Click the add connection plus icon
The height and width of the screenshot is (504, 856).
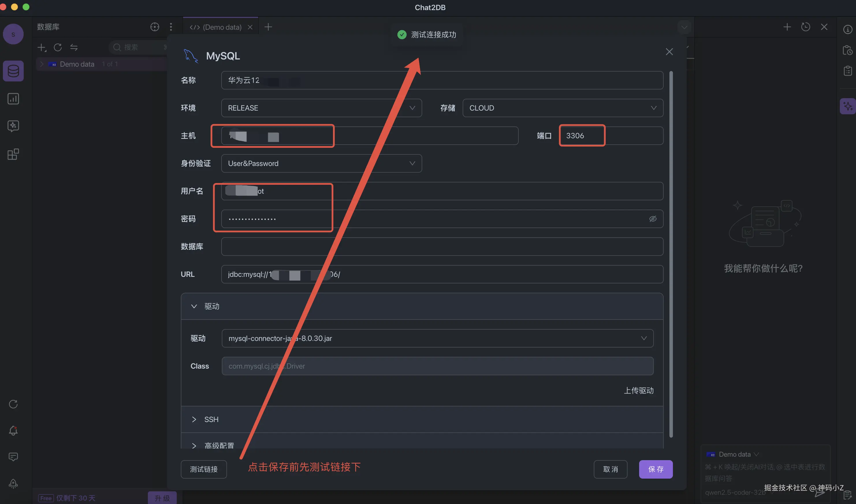41,47
